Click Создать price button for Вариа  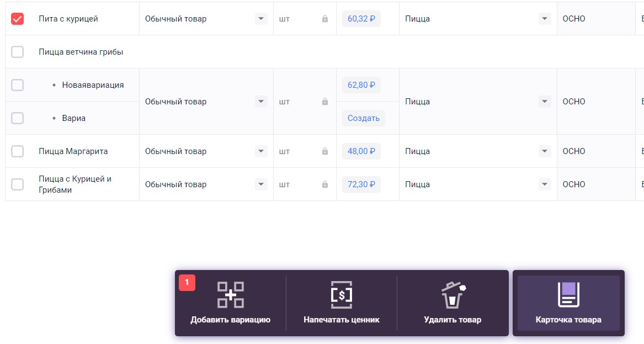pyautogui.click(x=364, y=118)
